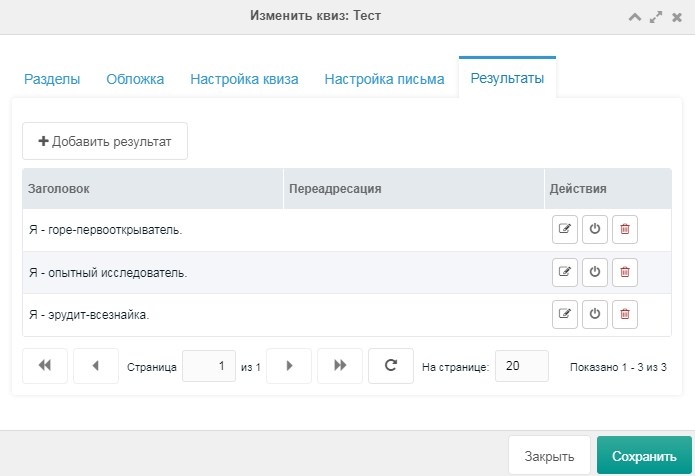Collapse the dialog with the chevron-up icon
The width and height of the screenshot is (695, 476).
click(635, 17)
